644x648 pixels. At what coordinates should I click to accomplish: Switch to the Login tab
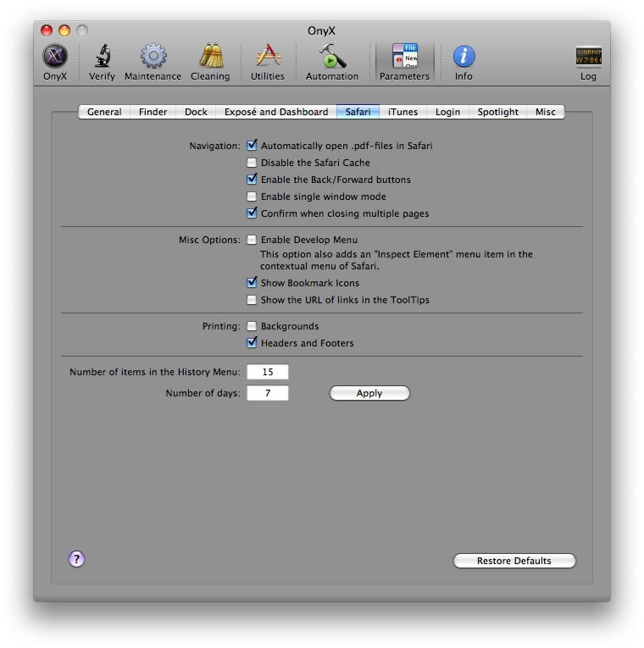point(447,112)
